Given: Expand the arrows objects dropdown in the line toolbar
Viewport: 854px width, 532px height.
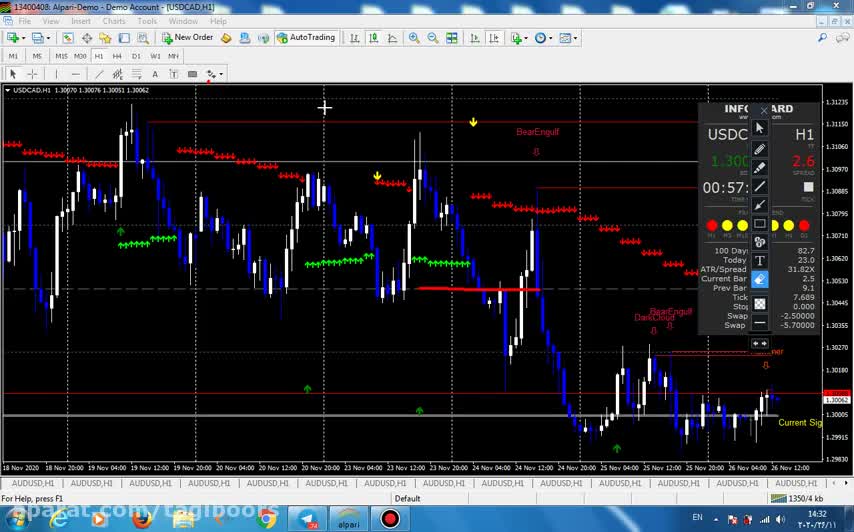Looking at the screenshot, I should coord(220,74).
